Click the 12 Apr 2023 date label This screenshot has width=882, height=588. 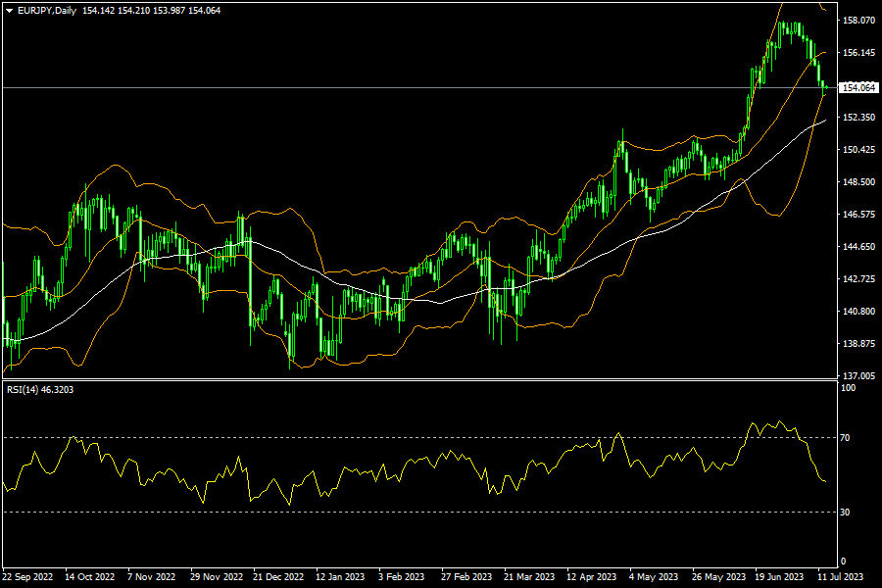coord(591,577)
